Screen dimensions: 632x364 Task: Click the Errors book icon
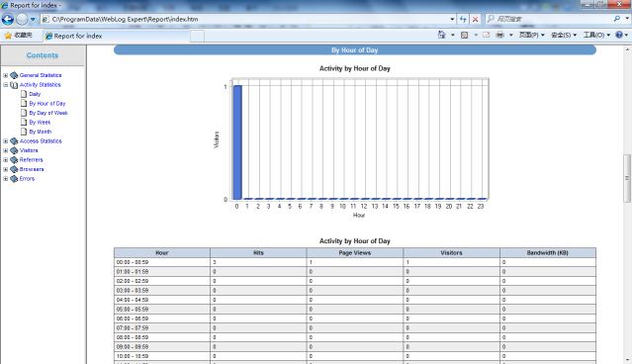pos(14,179)
